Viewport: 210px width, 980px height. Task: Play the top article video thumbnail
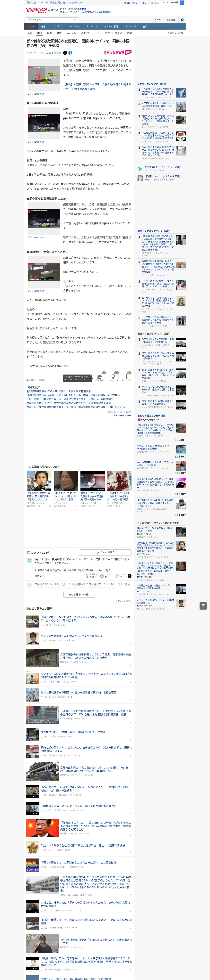pos(44,75)
